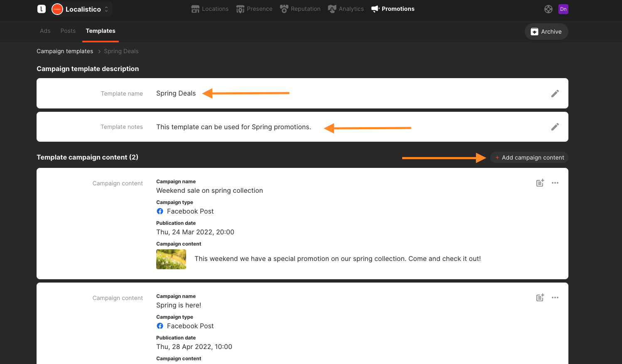
Task: Go to the Reputation section
Action: [x=300, y=9]
